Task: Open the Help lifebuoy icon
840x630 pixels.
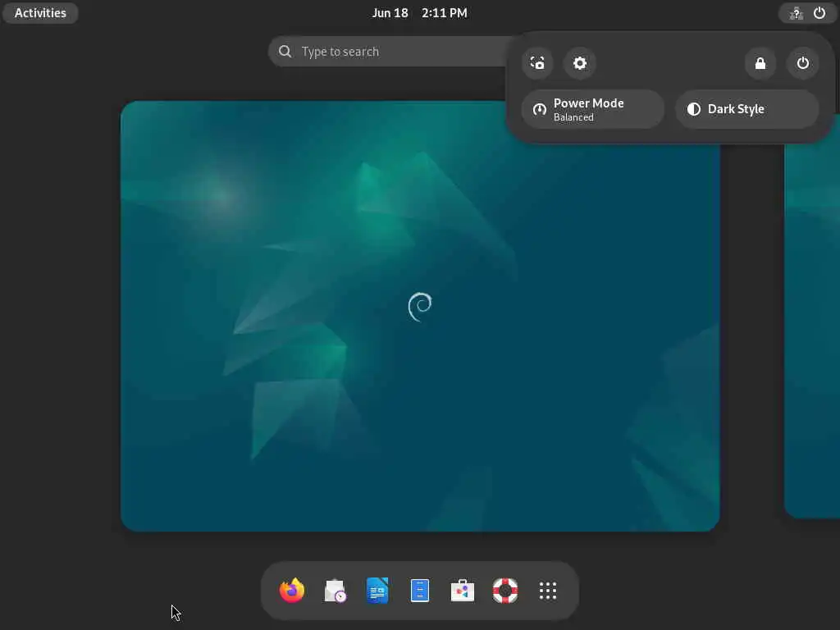Action: coord(505,591)
